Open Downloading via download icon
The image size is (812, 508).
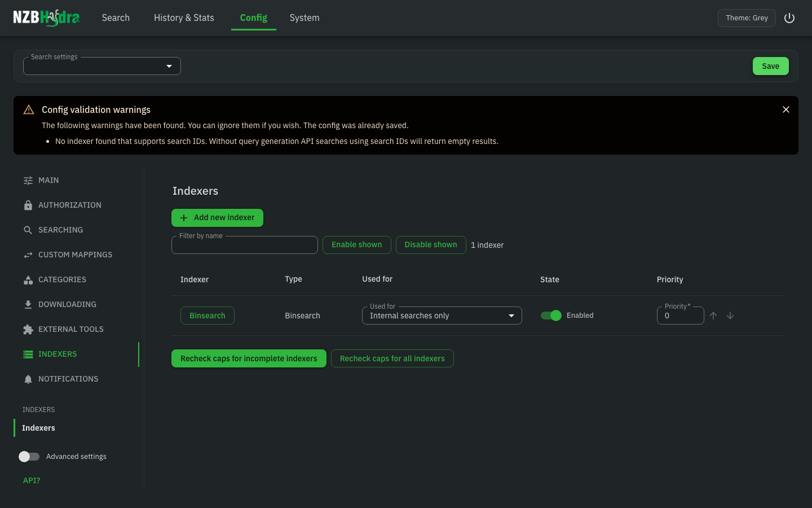[x=28, y=305]
